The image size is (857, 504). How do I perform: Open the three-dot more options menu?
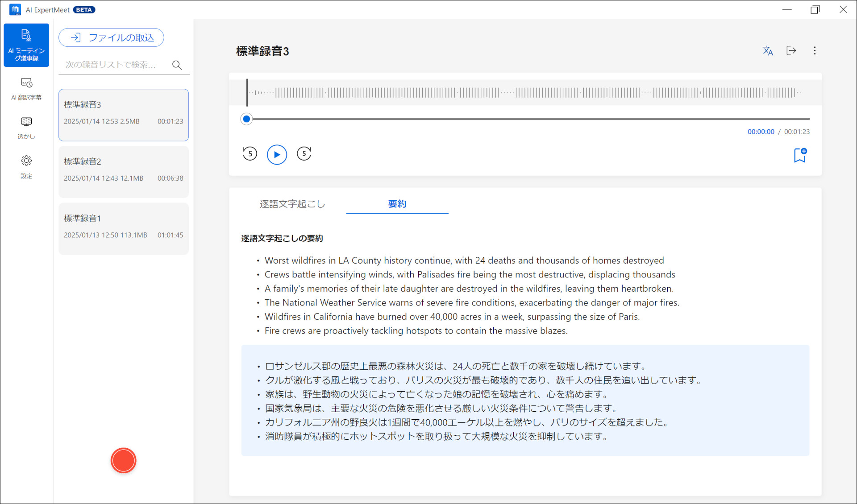tap(815, 51)
